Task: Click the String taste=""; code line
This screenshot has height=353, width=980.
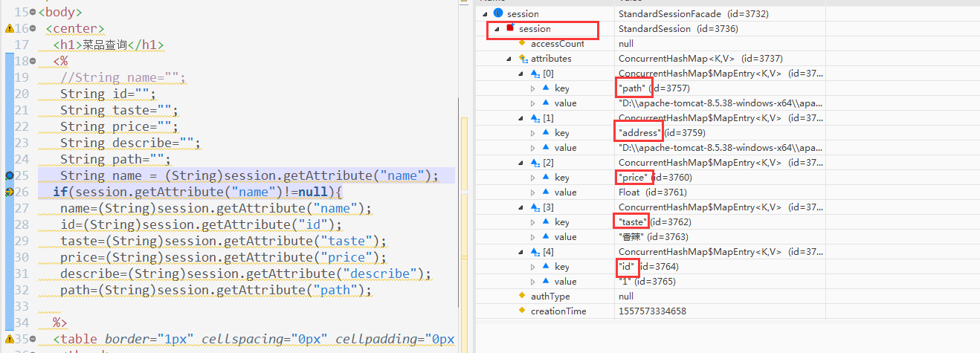Action: (x=119, y=110)
